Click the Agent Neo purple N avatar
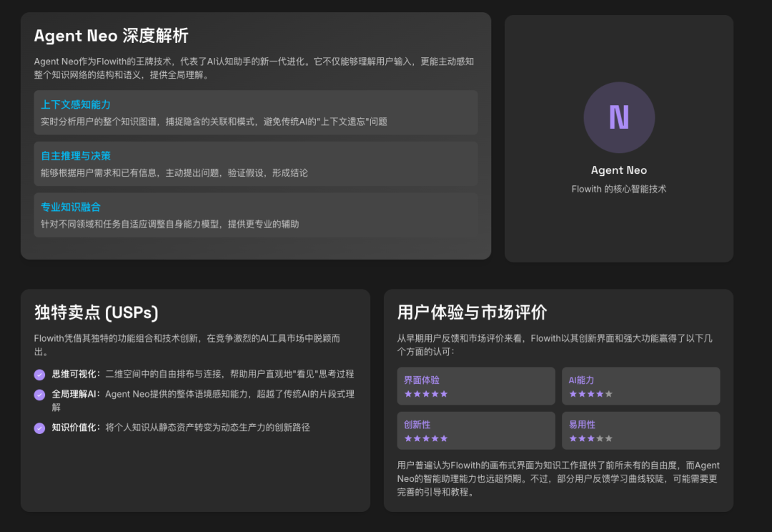The height and width of the screenshot is (532, 772). click(x=619, y=117)
